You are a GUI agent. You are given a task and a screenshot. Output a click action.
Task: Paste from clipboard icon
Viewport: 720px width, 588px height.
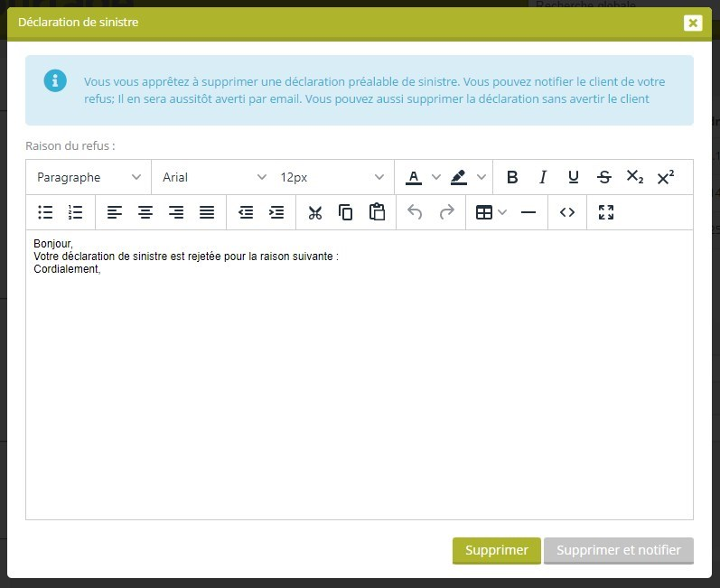[377, 212]
